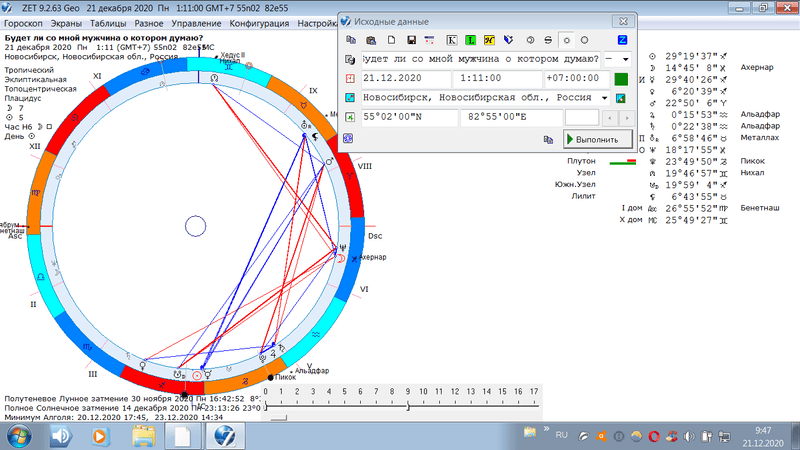The height and width of the screenshot is (450, 800).
Task: Open the Конфигурация menu
Action: click(259, 20)
